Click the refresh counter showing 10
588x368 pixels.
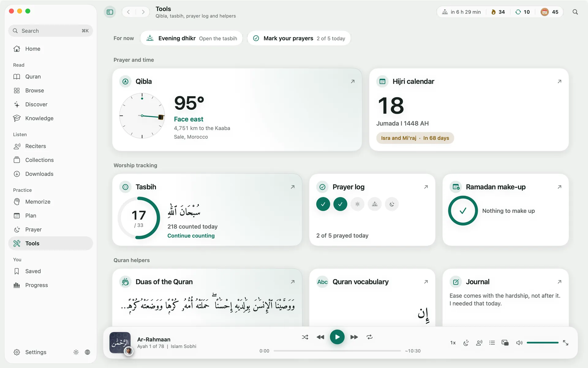click(x=522, y=12)
